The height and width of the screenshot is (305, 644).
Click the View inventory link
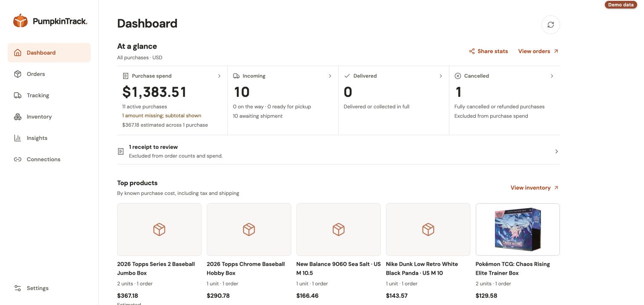(x=535, y=188)
